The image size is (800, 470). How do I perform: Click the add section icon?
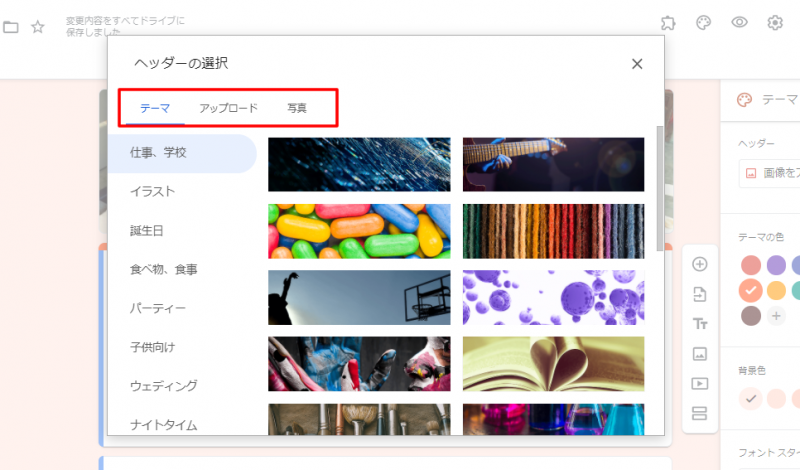[x=700, y=413]
